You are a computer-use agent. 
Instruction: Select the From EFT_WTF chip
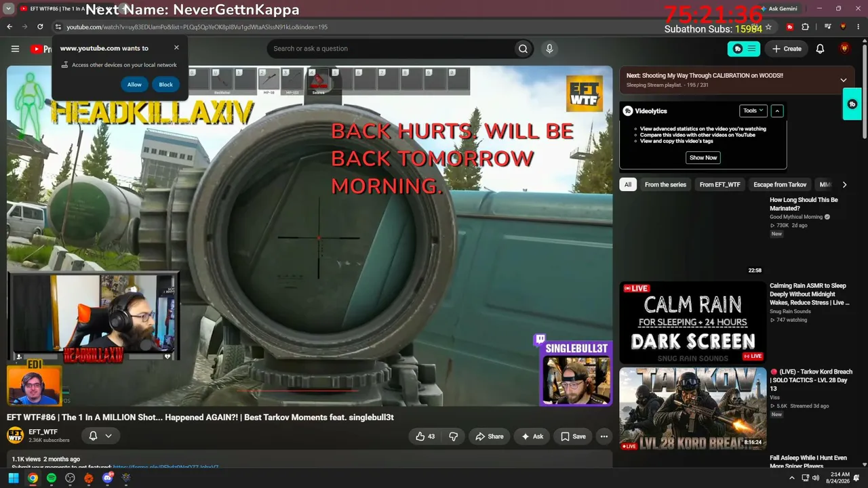coord(720,184)
